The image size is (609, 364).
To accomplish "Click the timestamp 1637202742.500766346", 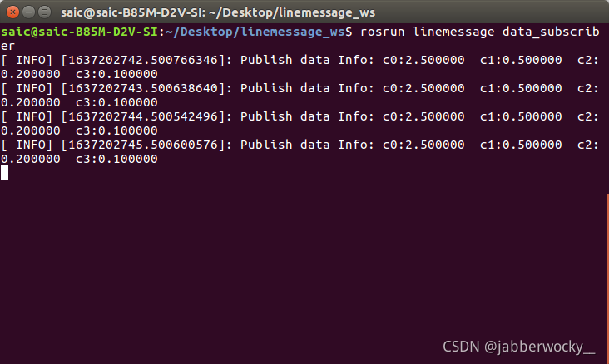I will 143,60.
